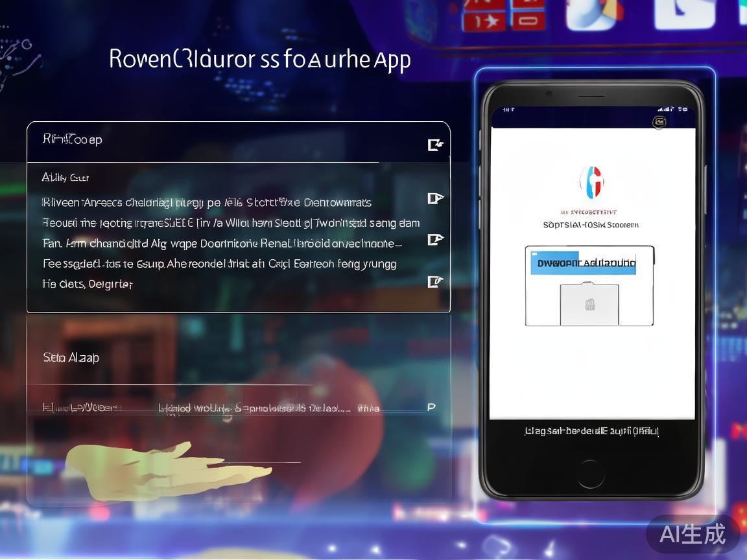Click the 'AI生成' badge in the corner
This screenshot has width=747, height=560.
click(x=692, y=533)
